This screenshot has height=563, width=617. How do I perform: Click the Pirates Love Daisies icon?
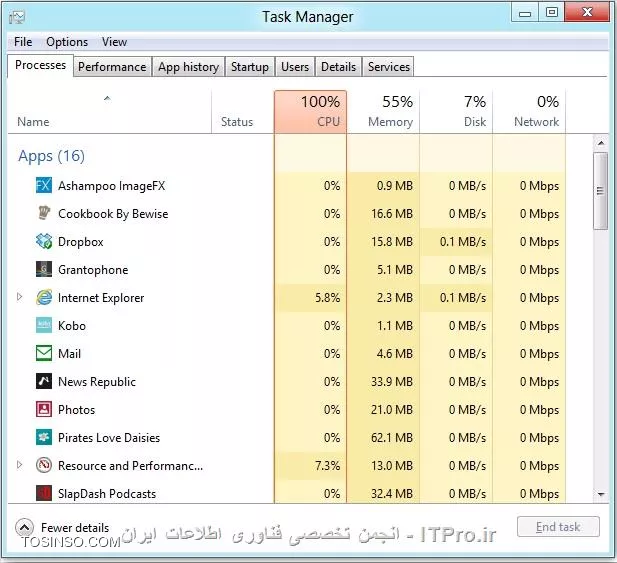coord(44,437)
